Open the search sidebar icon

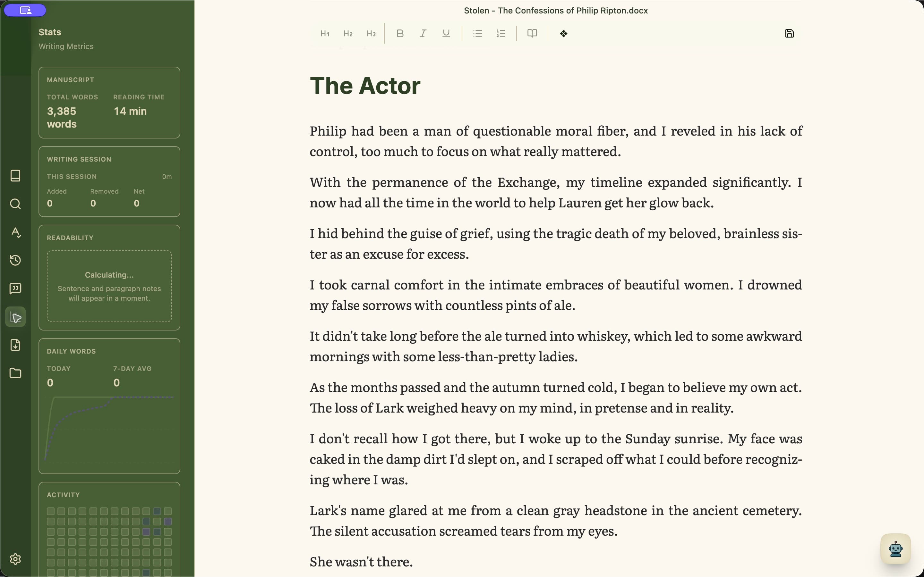pyautogui.click(x=15, y=204)
